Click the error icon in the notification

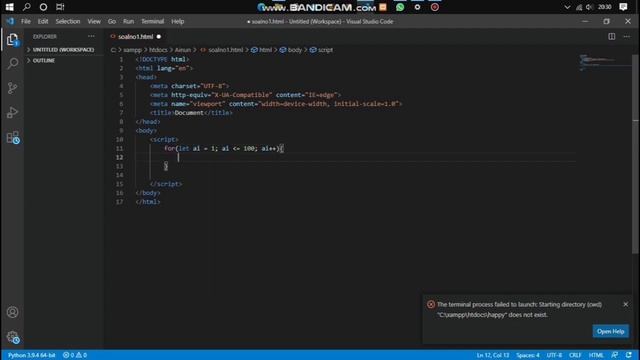(431, 304)
